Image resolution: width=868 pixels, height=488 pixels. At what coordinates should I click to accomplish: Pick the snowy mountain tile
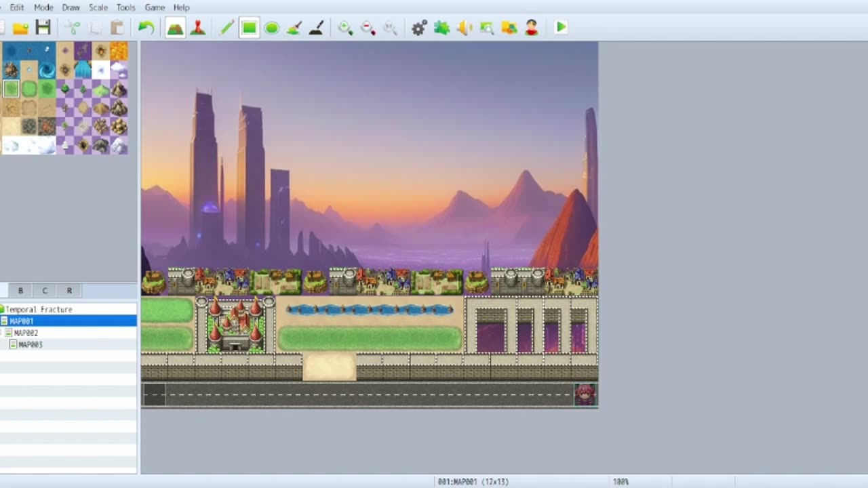[119, 145]
